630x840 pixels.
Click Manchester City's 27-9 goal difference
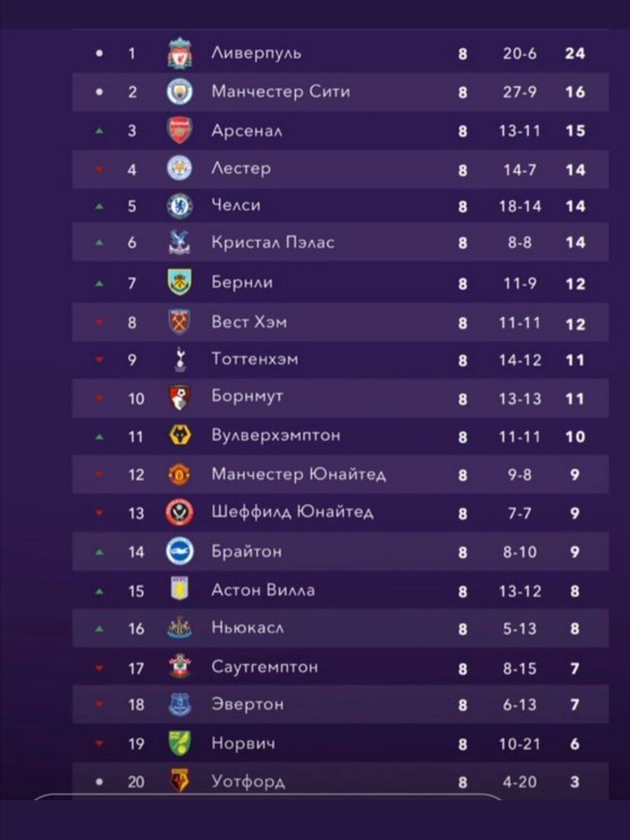point(520,92)
